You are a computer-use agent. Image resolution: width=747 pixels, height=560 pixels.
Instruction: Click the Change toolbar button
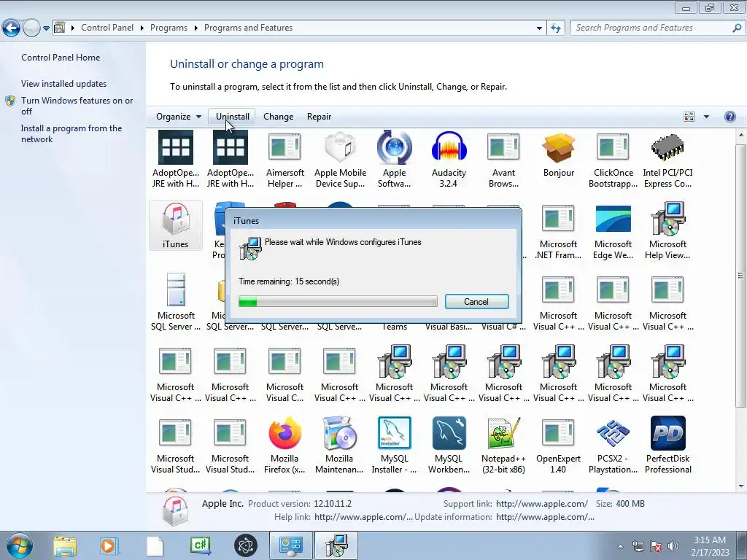point(278,117)
